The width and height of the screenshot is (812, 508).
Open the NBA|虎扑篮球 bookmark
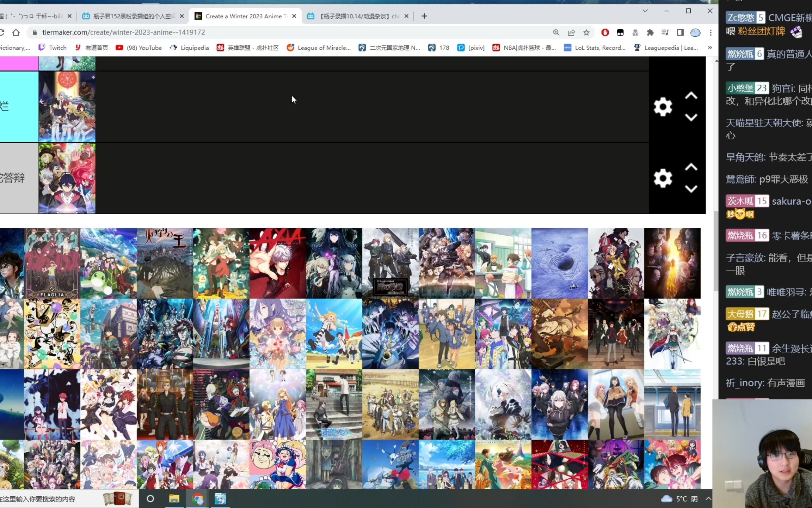tap(524, 48)
